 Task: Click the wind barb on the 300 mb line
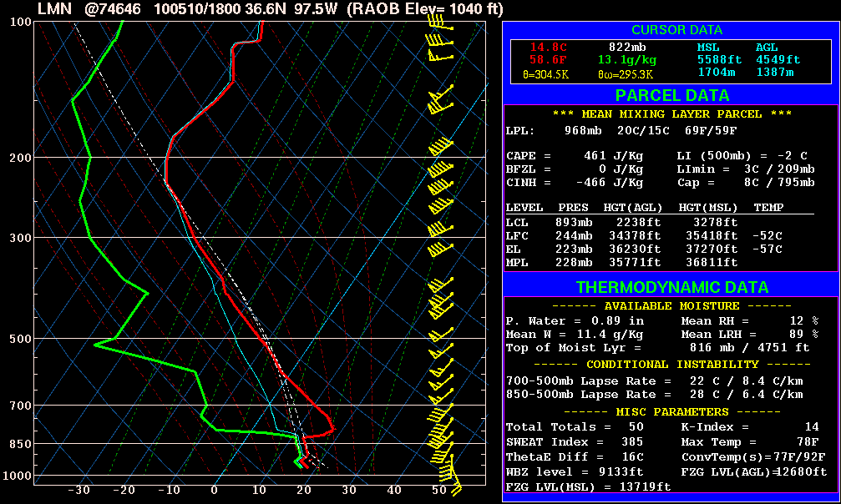point(438,239)
